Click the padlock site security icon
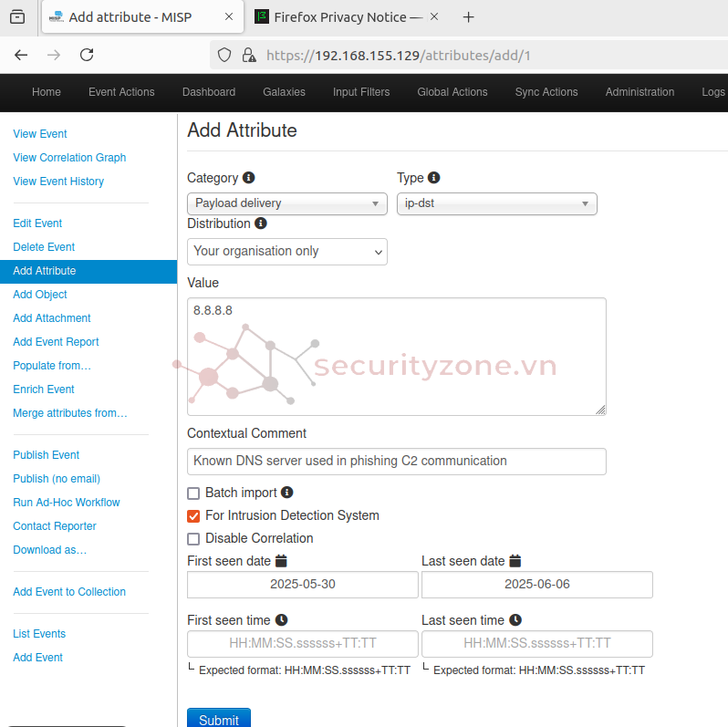The height and width of the screenshot is (727, 728). 249,56
